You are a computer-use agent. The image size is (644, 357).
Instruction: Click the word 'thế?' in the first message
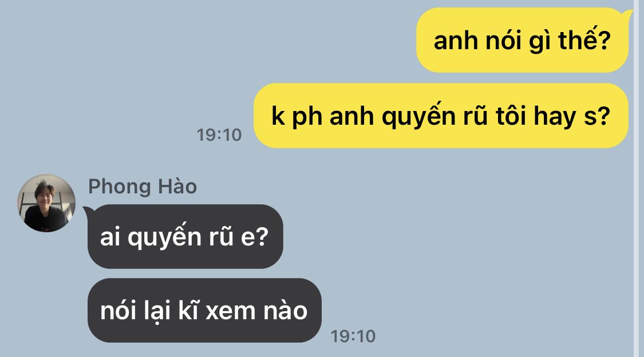pos(584,40)
